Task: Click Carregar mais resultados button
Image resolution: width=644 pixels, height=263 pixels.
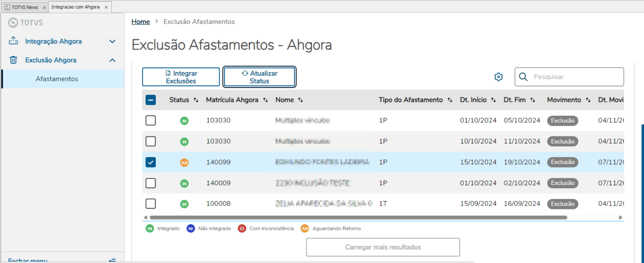Action: 383,247
